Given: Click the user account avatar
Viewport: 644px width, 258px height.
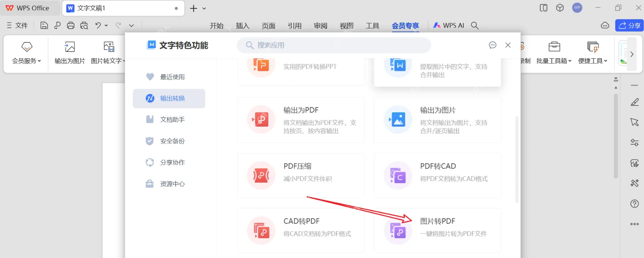Looking at the screenshot, I should point(577,8).
